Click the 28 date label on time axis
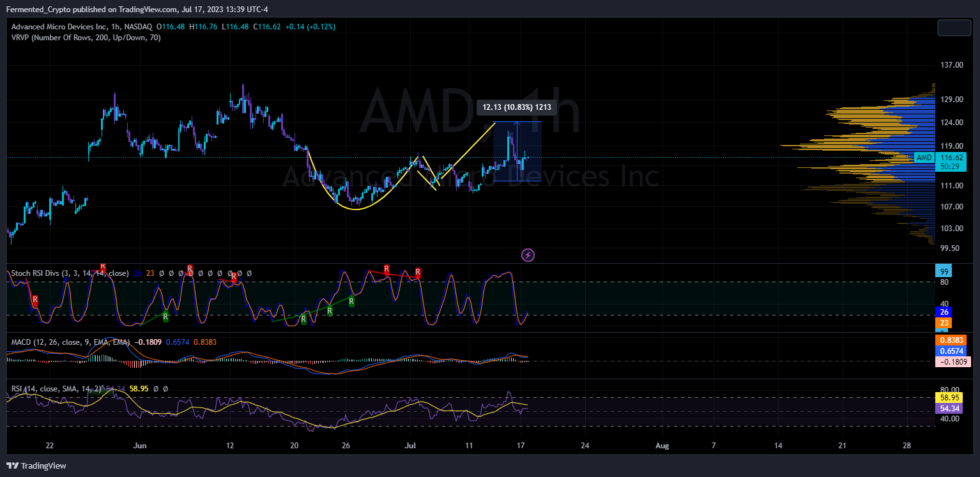The width and height of the screenshot is (980, 477). click(907, 445)
